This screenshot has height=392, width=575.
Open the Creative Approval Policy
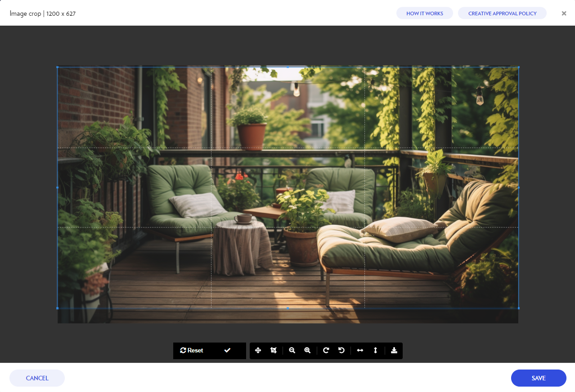click(x=502, y=13)
